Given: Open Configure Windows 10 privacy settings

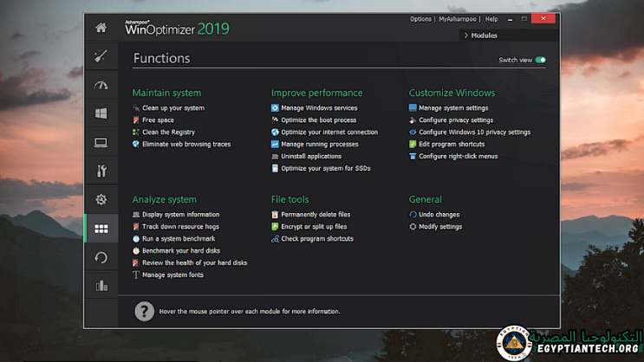Looking at the screenshot, I should tap(470, 133).
